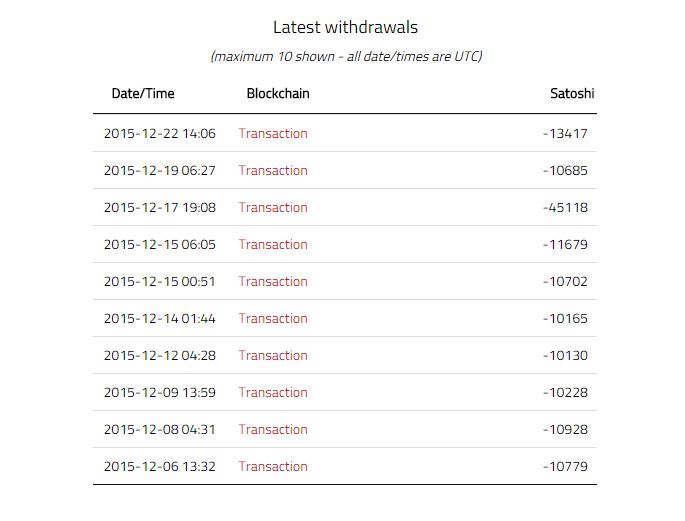The width and height of the screenshot is (685, 521).
Task: Select the -10702 satoshi amount
Action: [565, 282]
